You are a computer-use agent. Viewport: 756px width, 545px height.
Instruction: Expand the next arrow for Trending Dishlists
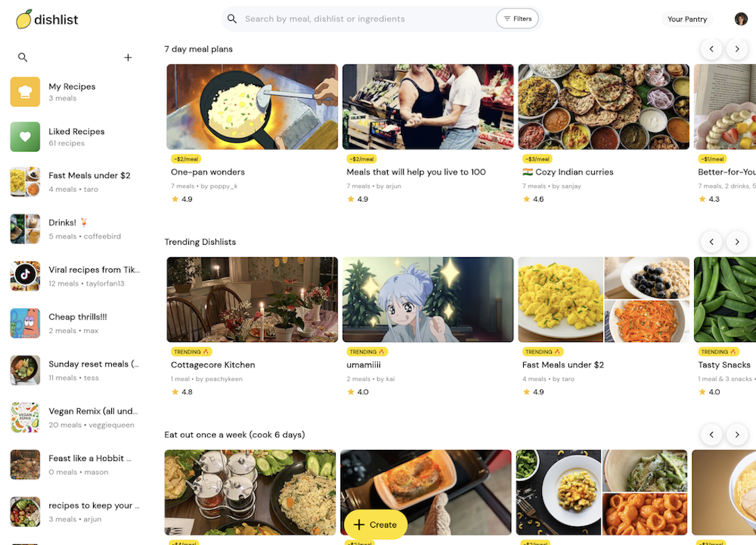[x=737, y=241]
